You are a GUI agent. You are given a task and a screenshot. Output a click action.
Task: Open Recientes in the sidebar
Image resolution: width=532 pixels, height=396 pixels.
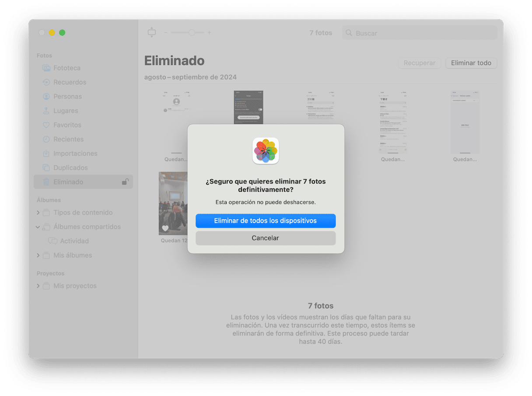(x=83, y=139)
